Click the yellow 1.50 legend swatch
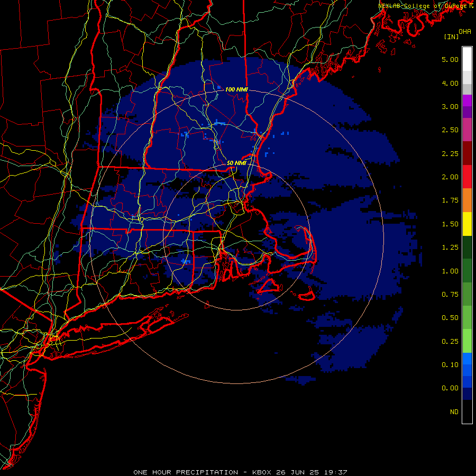Image resolution: width=476 pixels, height=476 pixels. tap(467, 224)
